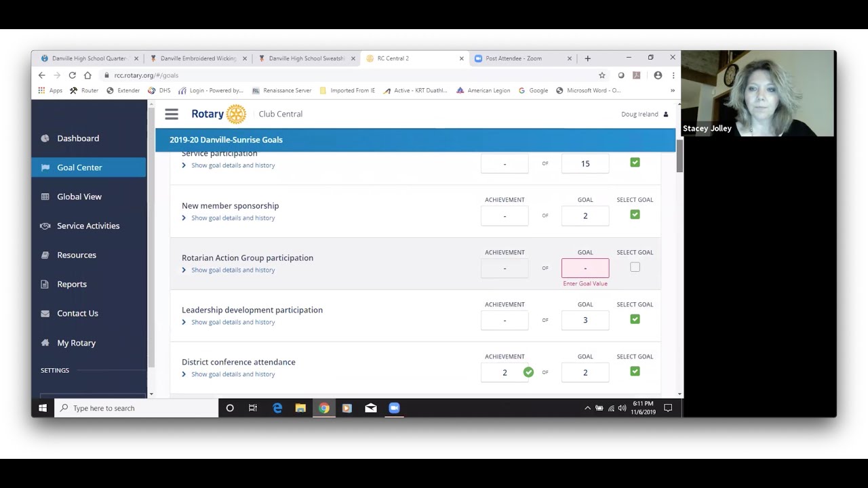The width and height of the screenshot is (868, 488).
Task: Switch to Danville High School Sweatshirt tab
Action: click(307, 58)
